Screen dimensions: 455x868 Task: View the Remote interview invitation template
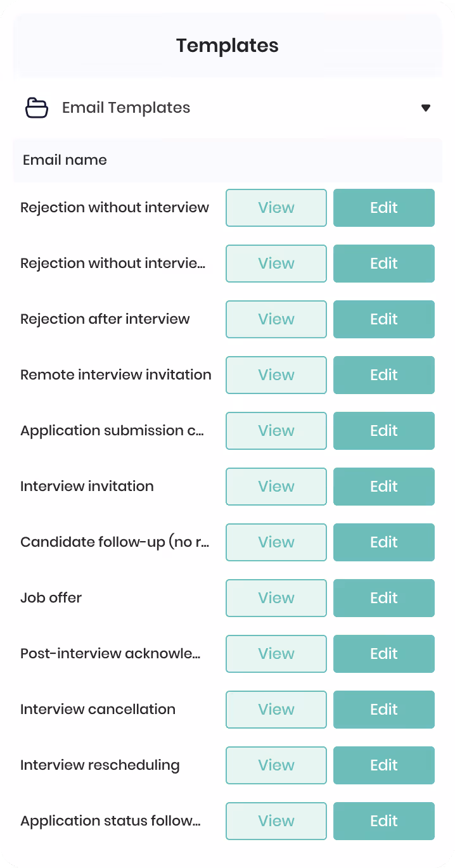pos(276,375)
